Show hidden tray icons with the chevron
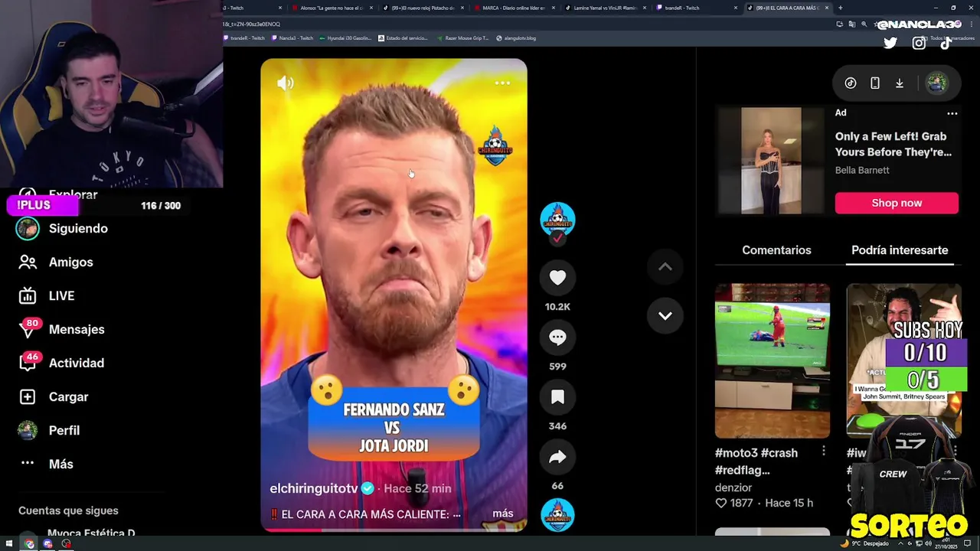The width and height of the screenshot is (980, 551). [901, 543]
